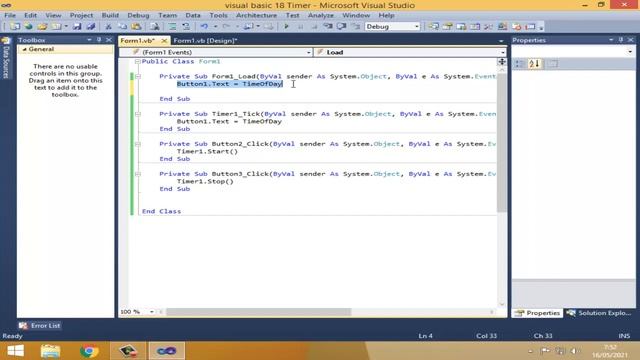Click the Copy toolbar icon

click(x=122, y=27)
